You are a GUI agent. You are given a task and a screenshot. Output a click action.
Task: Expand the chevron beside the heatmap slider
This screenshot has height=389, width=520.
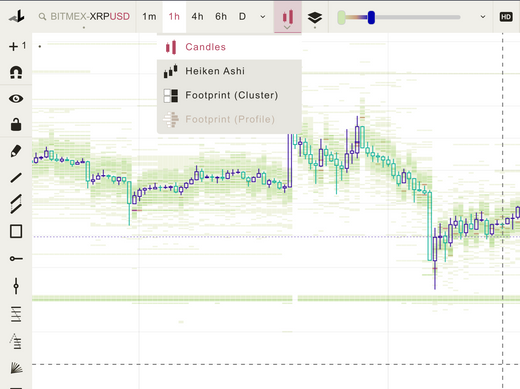tap(483, 17)
